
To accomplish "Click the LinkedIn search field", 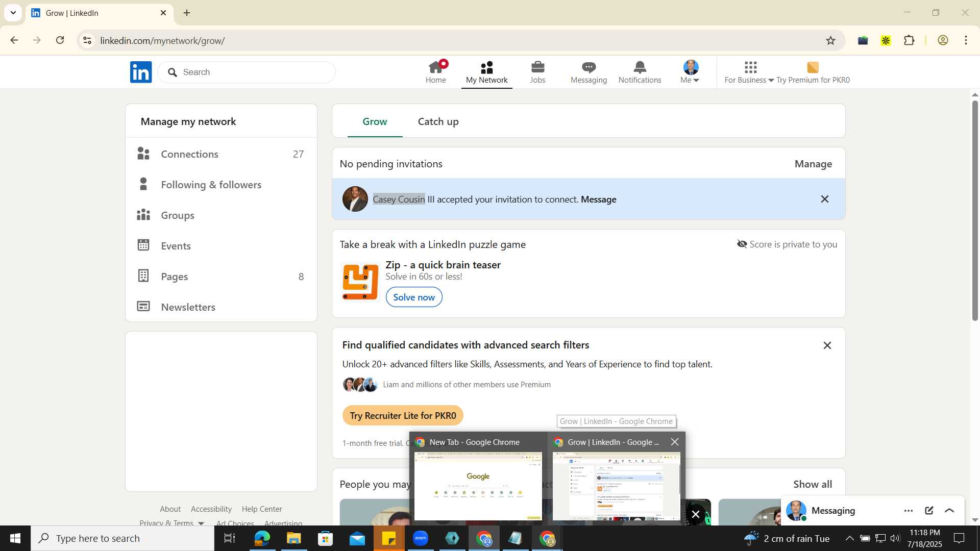I will click(247, 72).
